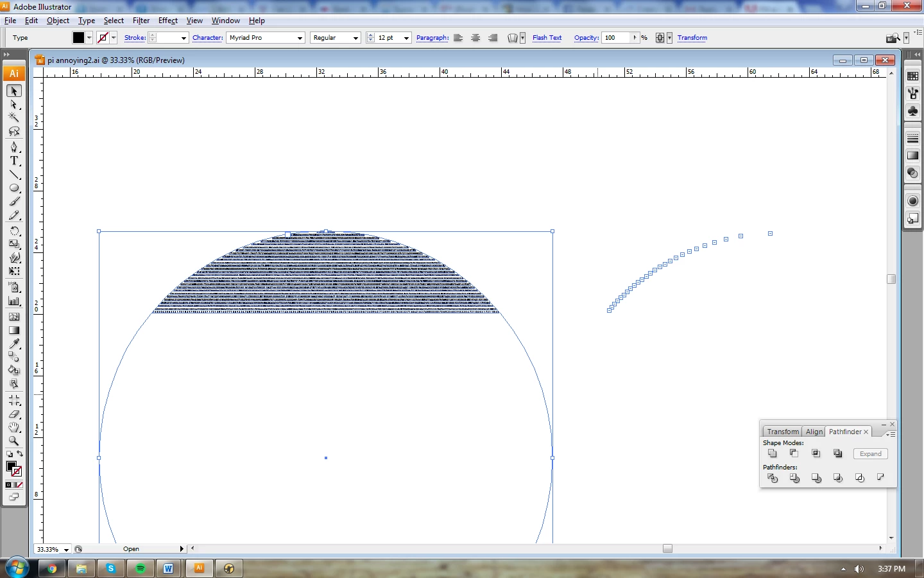Open the 33.33% zoom level dropdown
The height and width of the screenshot is (578, 924).
pos(66,550)
